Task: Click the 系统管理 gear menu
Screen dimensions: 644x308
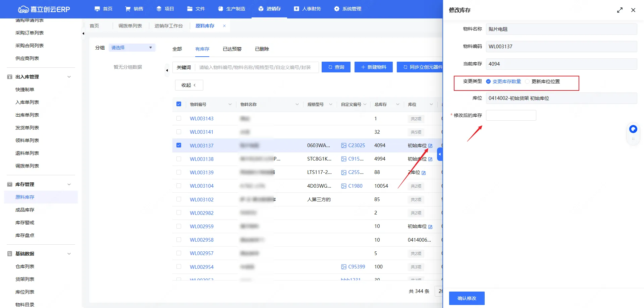Action: point(347,9)
